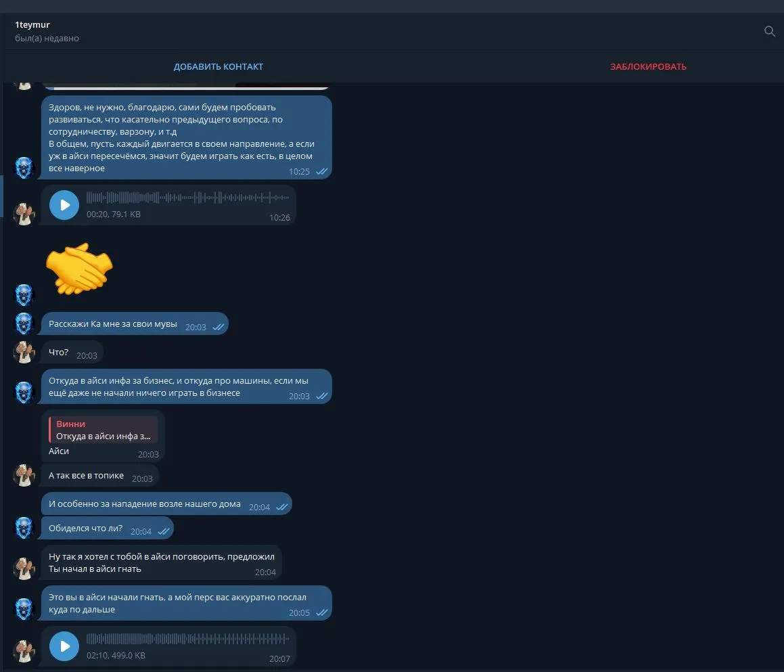Image resolution: width=784 pixels, height=672 pixels.
Task: Open the chat search magnifier icon
Action: tap(770, 31)
